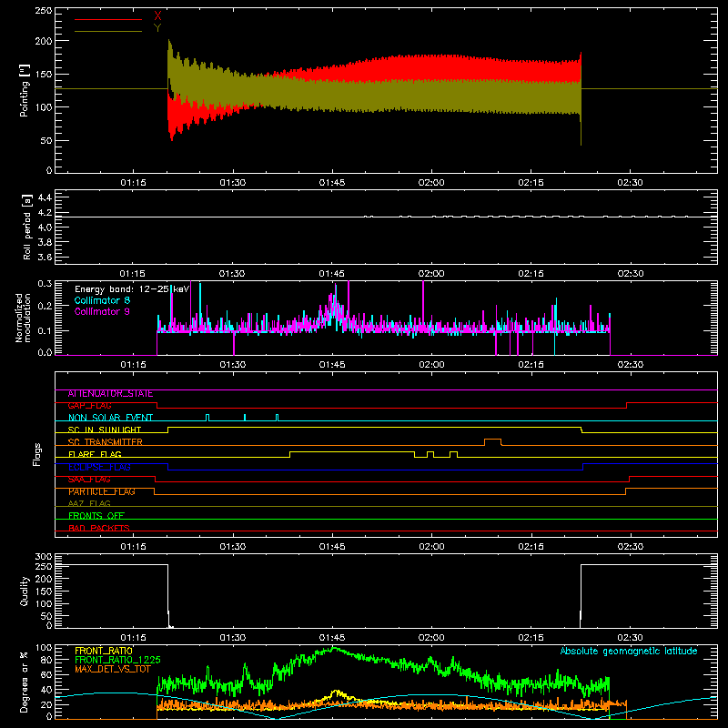728x728 pixels.
Task: Click the ATTENUATOR_STATE flag label
Action: 110,394
